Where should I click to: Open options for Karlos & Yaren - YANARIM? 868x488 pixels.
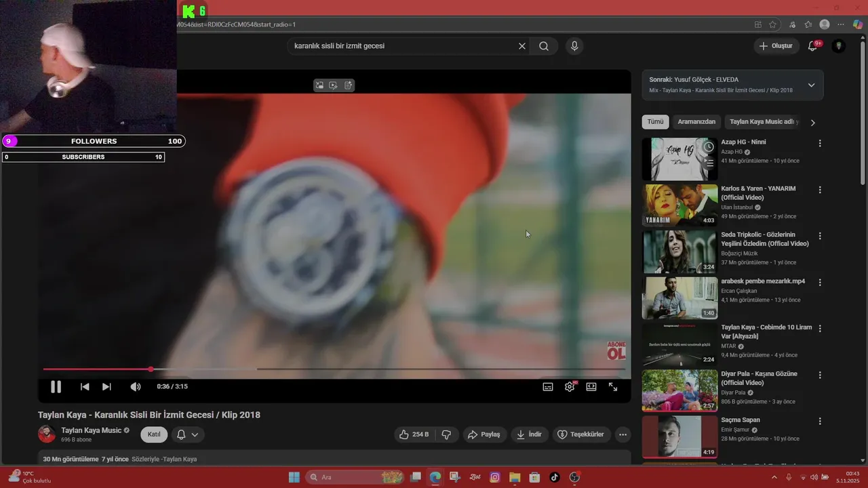coord(820,190)
